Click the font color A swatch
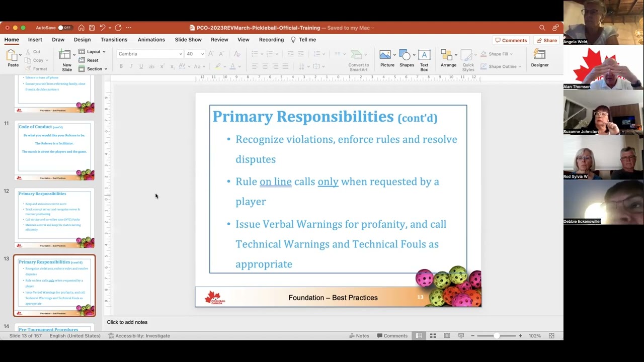Image resolution: width=644 pixels, height=362 pixels. click(x=232, y=66)
